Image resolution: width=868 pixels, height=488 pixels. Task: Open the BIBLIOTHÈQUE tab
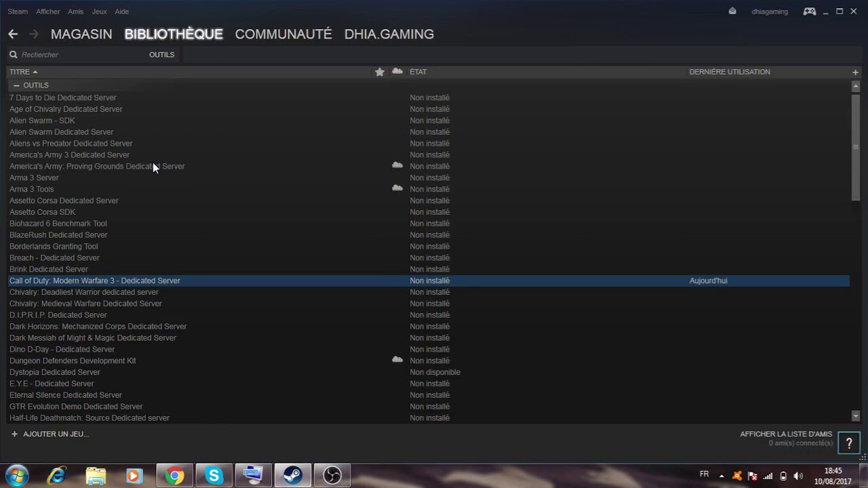[174, 34]
